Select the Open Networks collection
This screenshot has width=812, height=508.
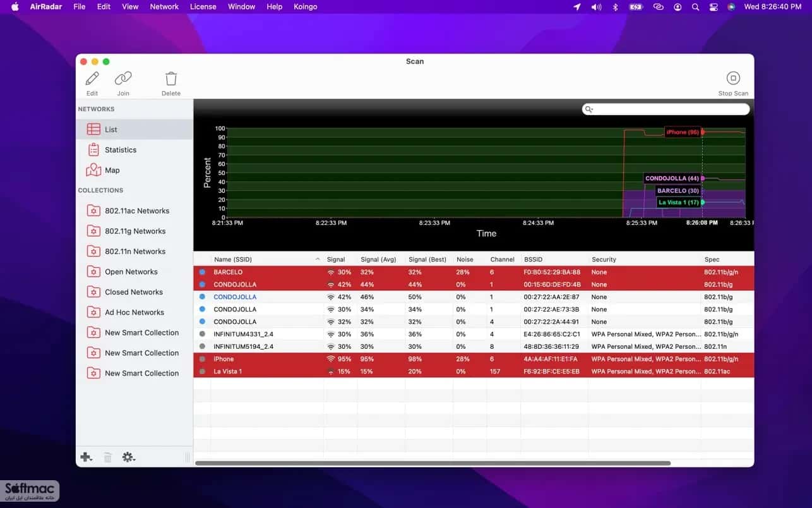pyautogui.click(x=134, y=272)
